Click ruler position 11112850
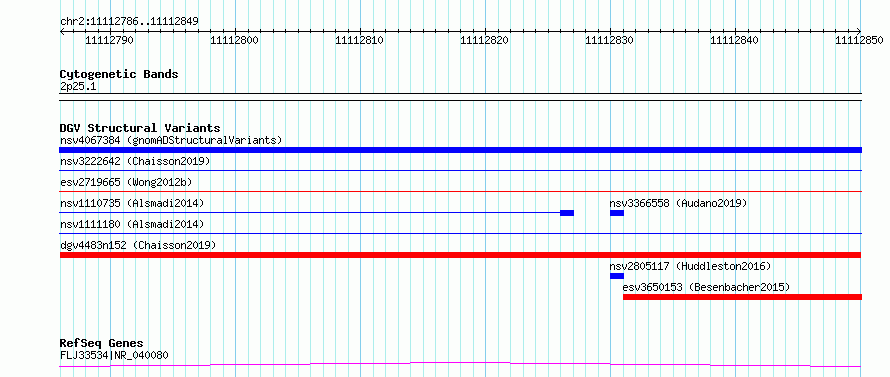The height and width of the screenshot is (377, 890). click(859, 40)
